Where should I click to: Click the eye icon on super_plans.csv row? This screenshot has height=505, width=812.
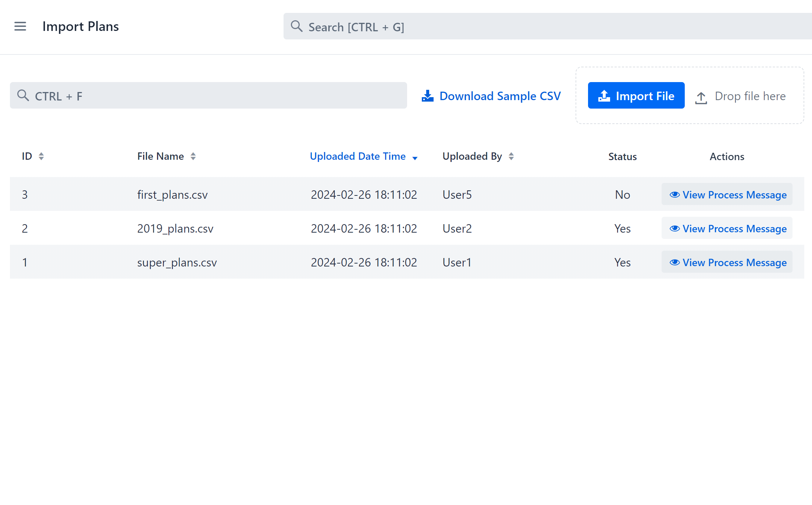pyautogui.click(x=675, y=262)
